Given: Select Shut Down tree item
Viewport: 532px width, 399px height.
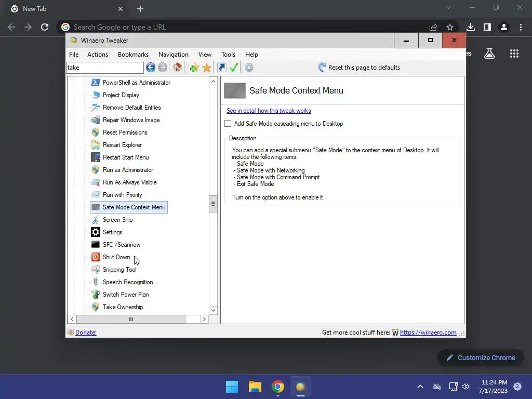Looking at the screenshot, I should point(116,257).
